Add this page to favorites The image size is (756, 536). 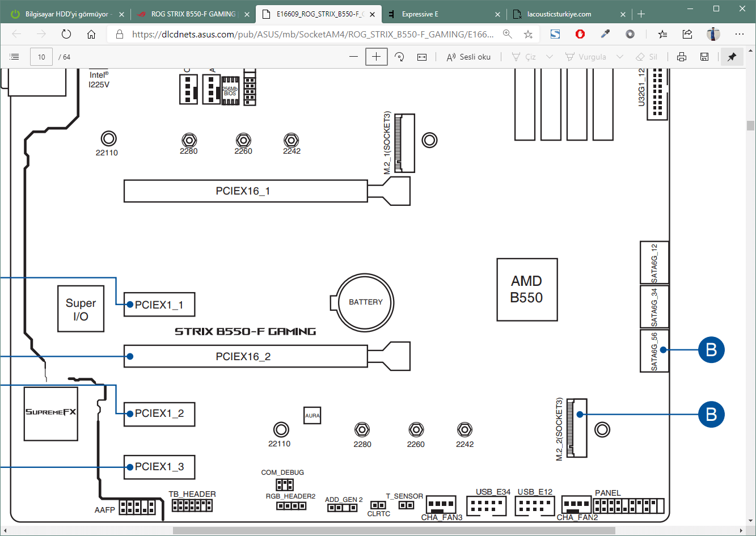point(528,34)
